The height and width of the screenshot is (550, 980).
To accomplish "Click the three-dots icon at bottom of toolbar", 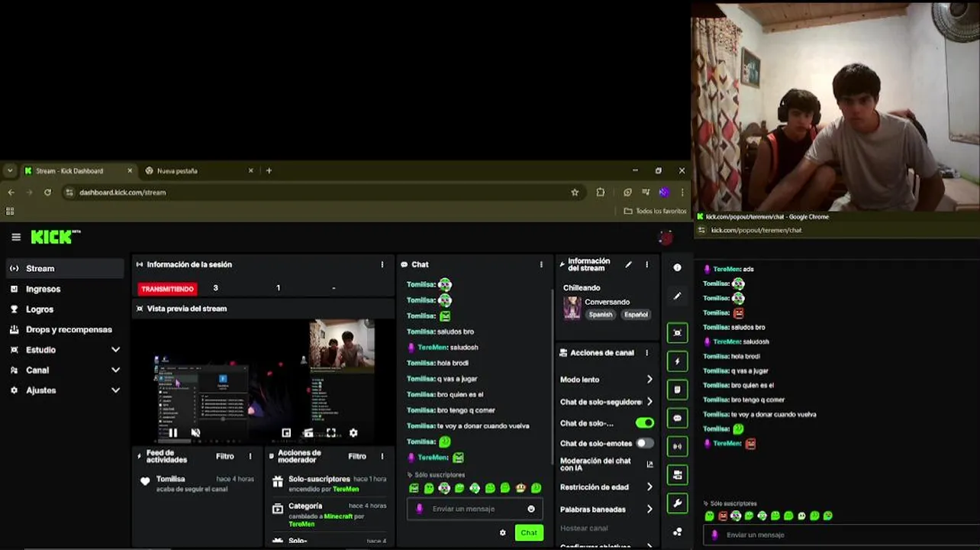I will point(677,532).
